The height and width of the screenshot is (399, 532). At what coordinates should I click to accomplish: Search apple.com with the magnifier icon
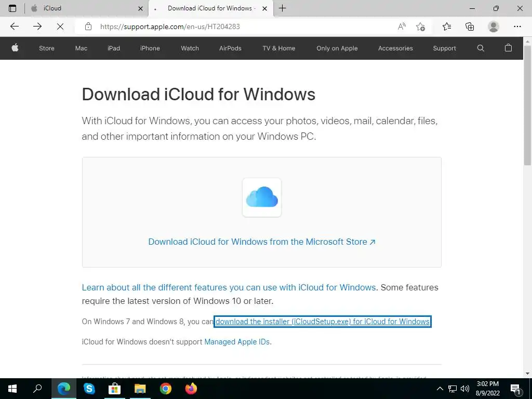tap(481, 48)
